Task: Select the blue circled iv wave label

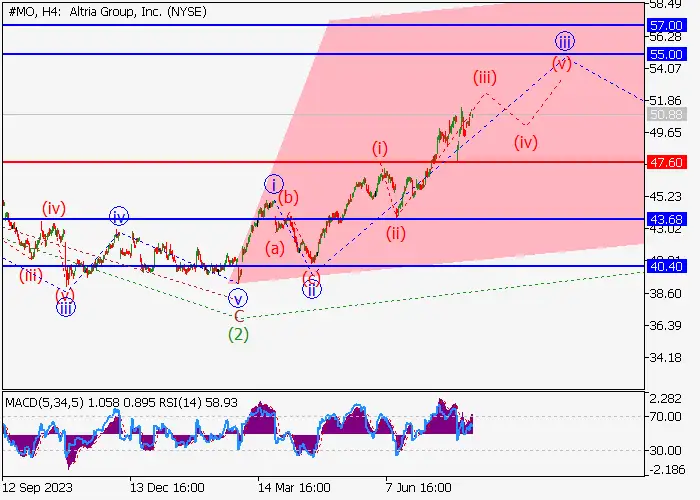Action: click(119, 217)
